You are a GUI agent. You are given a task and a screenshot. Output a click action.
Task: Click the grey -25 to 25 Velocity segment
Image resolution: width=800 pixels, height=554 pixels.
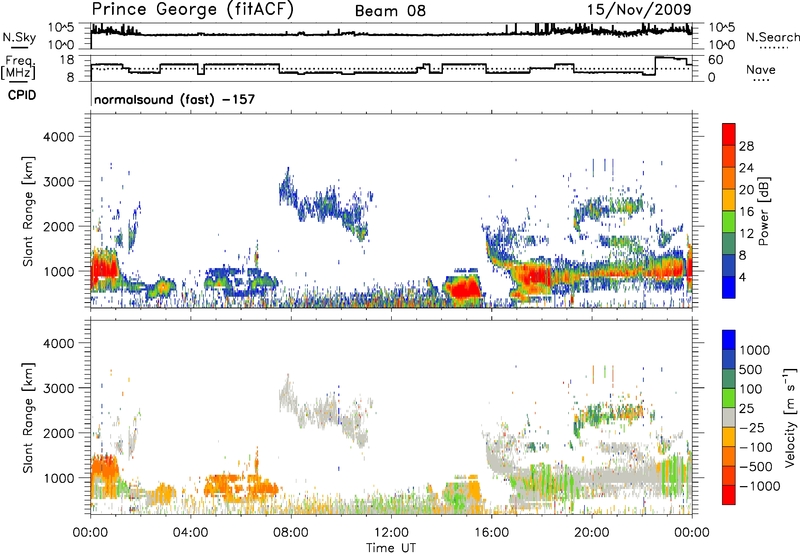point(729,417)
